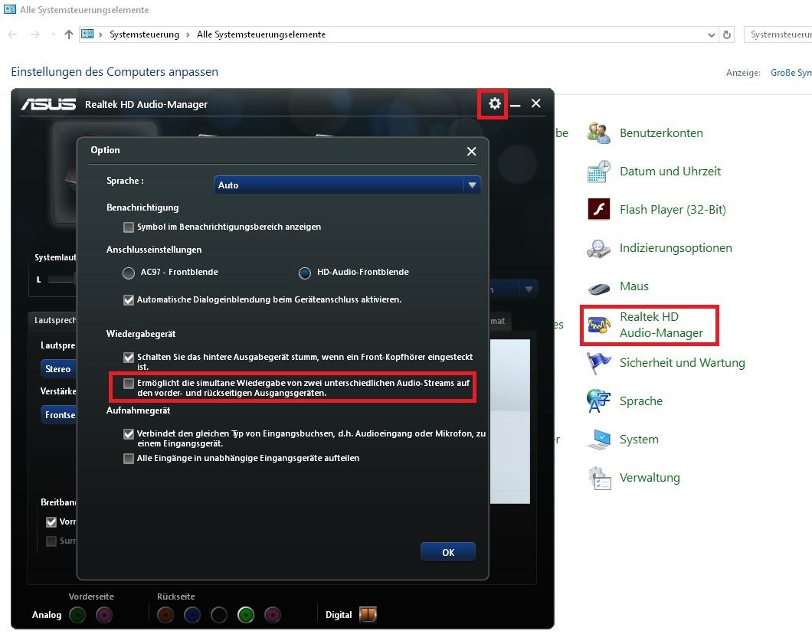The image size is (812, 644).
Task: Click the active green rear jack
Action: pos(246,615)
